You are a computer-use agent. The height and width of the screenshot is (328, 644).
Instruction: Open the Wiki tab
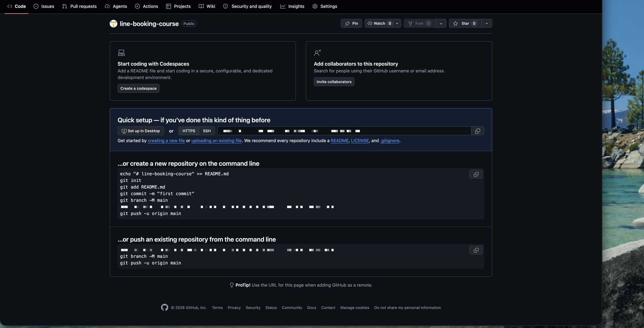pos(207,6)
